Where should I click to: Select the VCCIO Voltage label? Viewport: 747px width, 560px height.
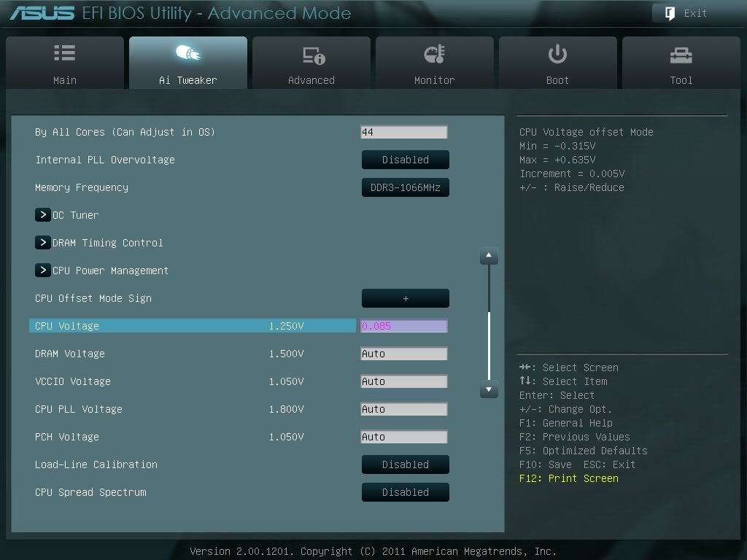pyautogui.click(x=72, y=381)
